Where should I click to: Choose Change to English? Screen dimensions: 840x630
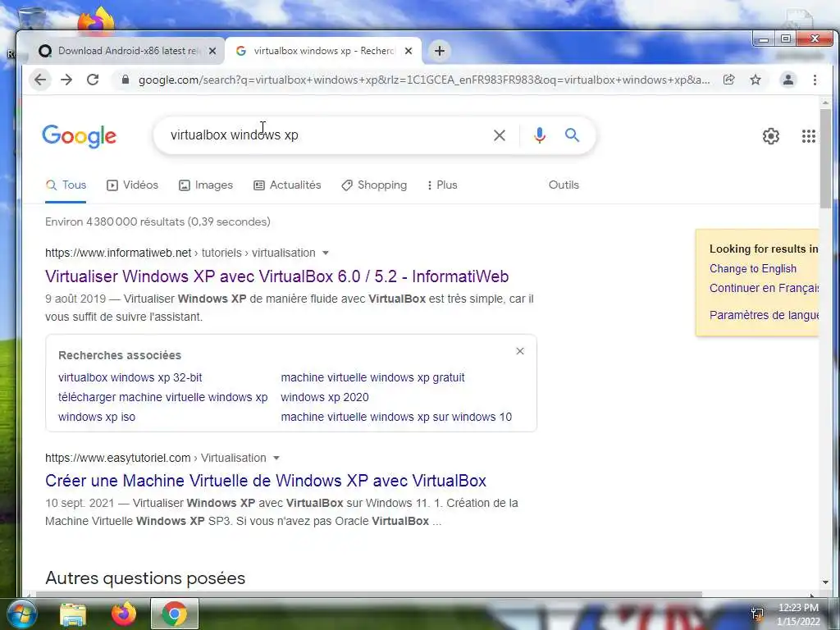click(753, 269)
